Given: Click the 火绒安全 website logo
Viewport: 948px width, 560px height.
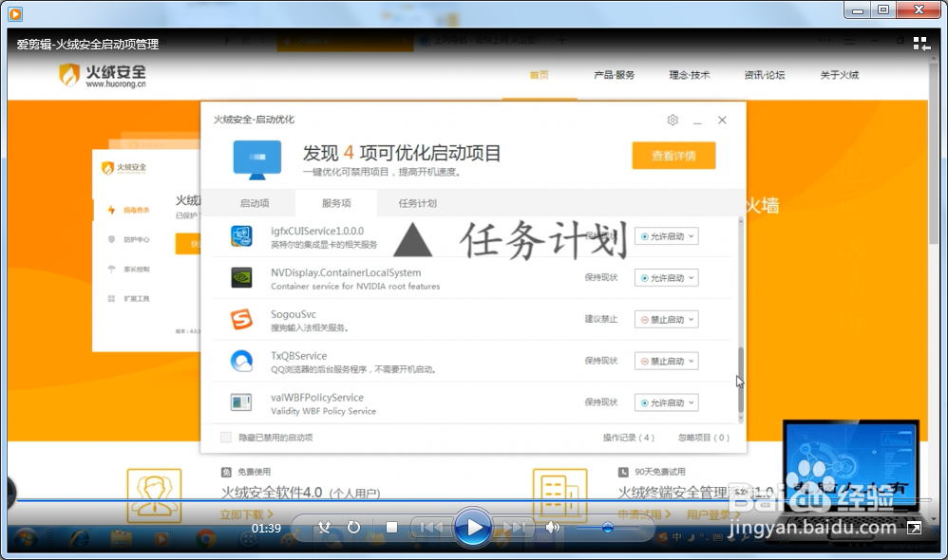Looking at the screenshot, I should click(x=103, y=76).
